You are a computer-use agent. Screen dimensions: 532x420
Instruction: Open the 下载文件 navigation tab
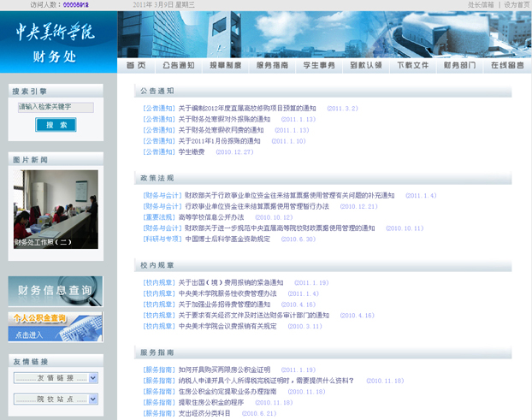412,65
